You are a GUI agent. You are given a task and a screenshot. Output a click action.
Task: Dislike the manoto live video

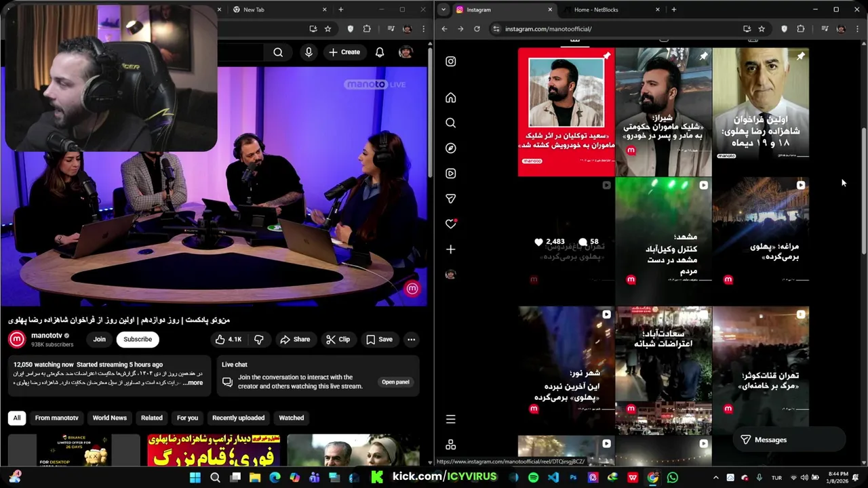[x=258, y=340]
